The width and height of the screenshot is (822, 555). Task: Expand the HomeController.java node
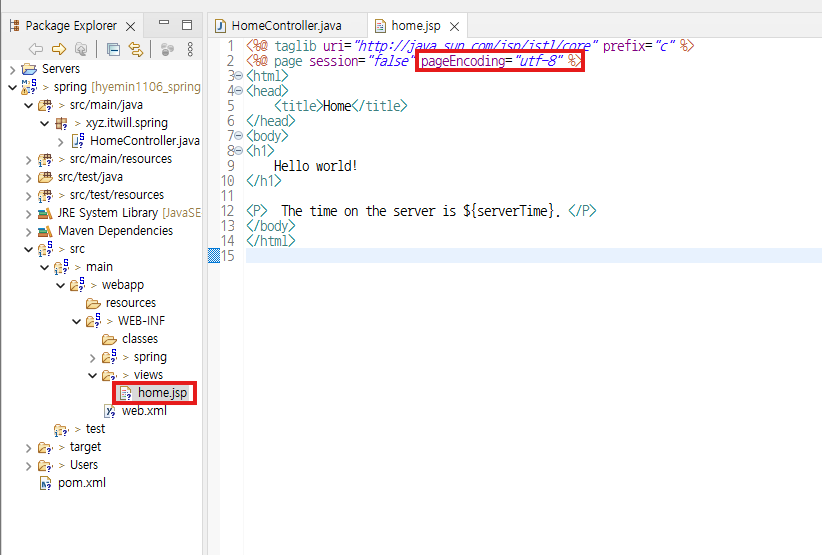coord(61,142)
